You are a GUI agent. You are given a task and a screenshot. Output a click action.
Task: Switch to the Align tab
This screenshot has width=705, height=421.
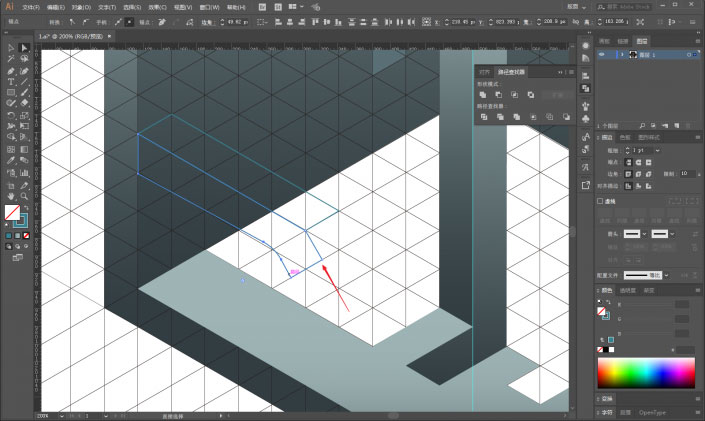484,72
